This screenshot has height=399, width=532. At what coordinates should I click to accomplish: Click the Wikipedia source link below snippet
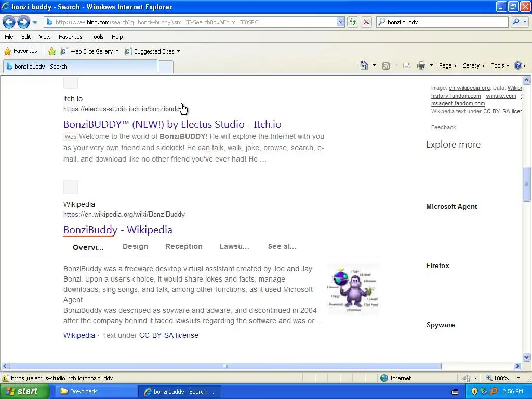click(79, 335)
